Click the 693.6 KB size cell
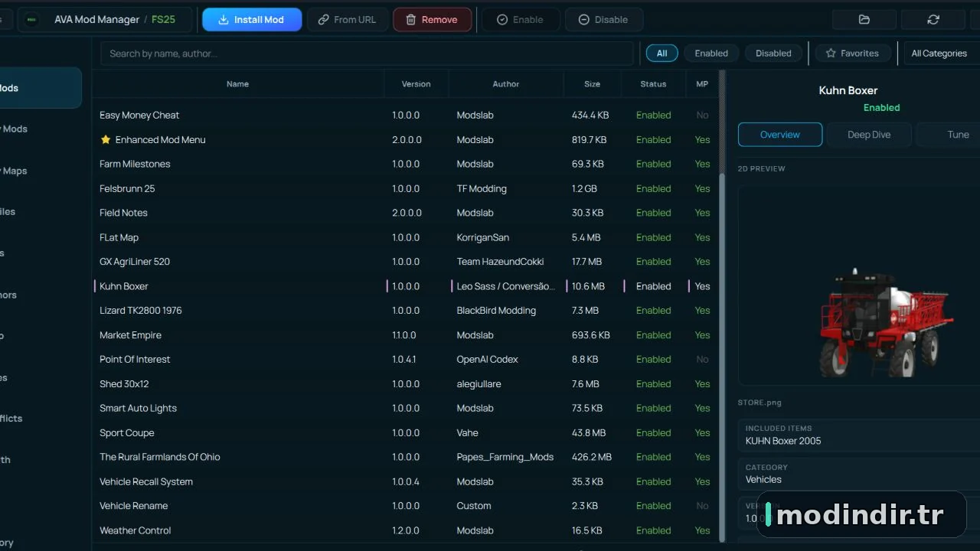Screen dimensions: 980x551 point(591,335)
